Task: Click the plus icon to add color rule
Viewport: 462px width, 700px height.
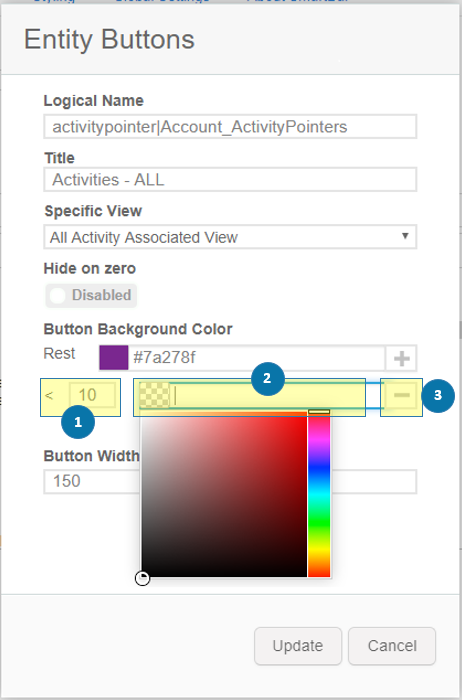Action: pos(401,358)
